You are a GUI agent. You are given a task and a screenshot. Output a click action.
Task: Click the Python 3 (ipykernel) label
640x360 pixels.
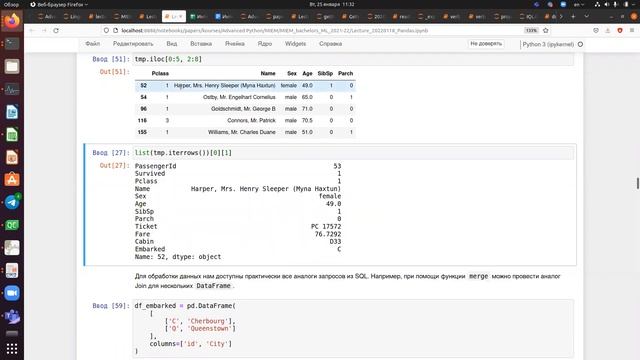point(548,44)
